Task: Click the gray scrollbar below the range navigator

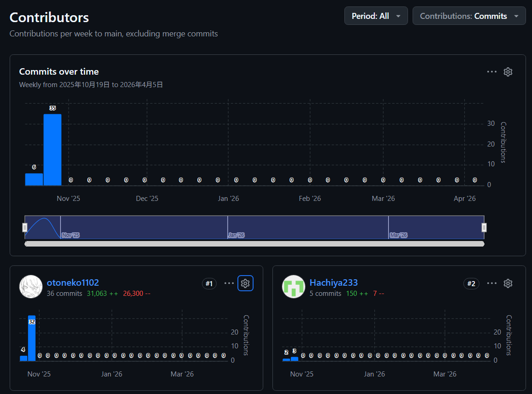Action: click(x=254, y=244)
